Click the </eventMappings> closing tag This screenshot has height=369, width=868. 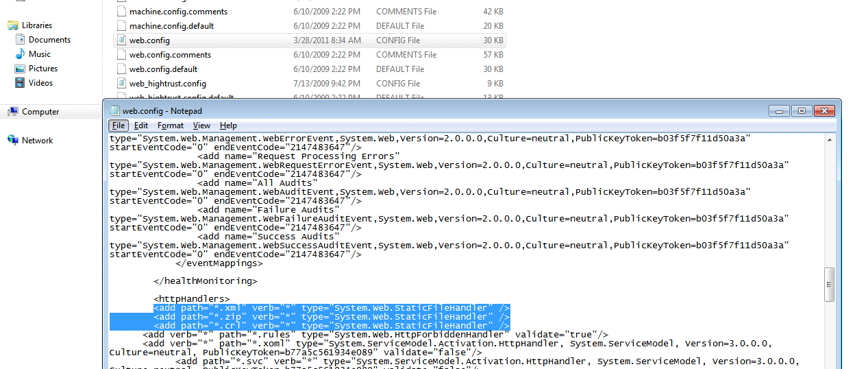coord(219,263)
